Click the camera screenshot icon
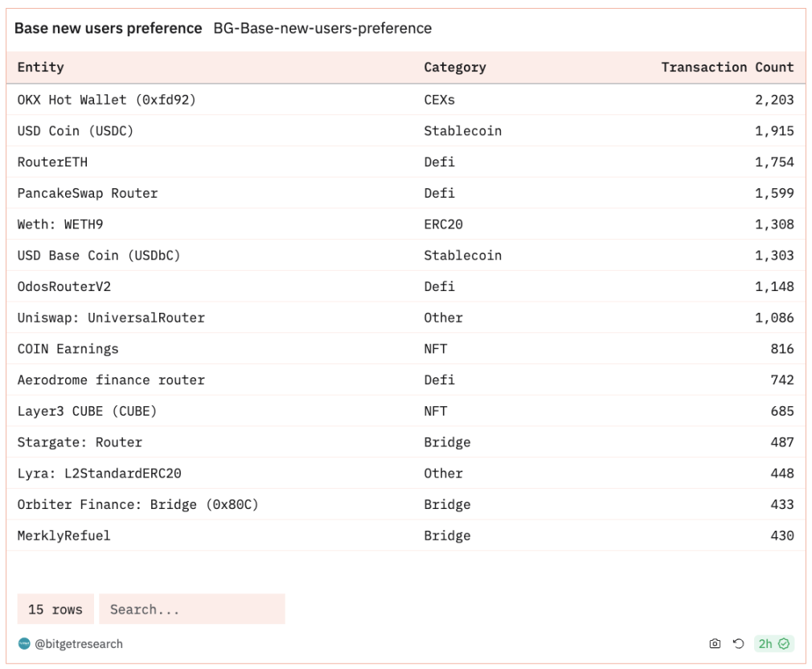The image size is (812, 669). point(715,643)
